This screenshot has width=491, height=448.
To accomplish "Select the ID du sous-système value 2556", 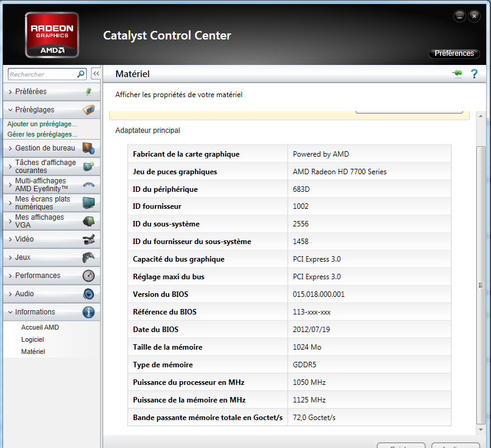I will click(300, 224).
